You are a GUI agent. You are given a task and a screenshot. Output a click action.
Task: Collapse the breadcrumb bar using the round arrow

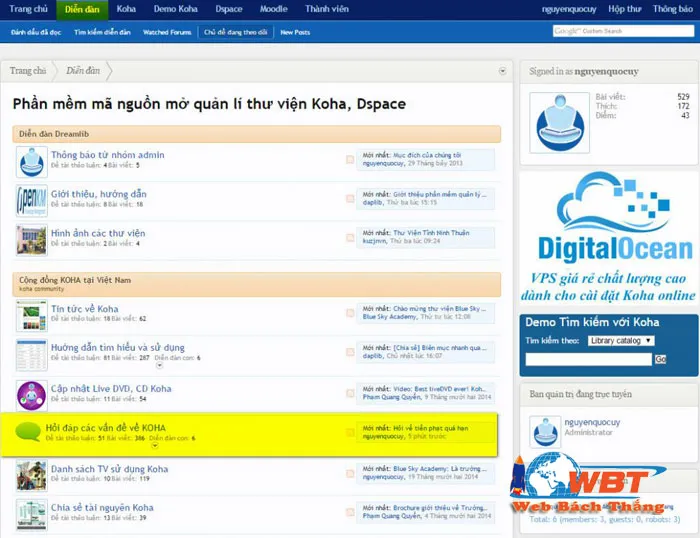click(x=502, y=71)
